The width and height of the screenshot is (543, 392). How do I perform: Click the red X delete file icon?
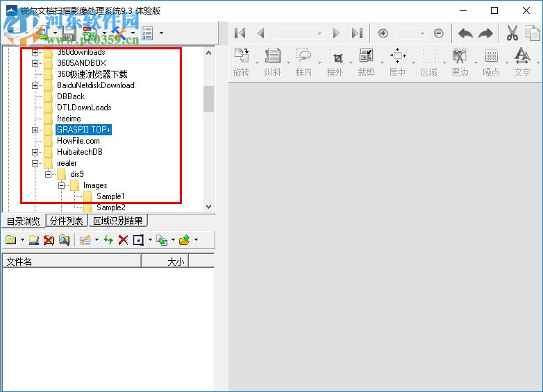click(x=123, y=240)
